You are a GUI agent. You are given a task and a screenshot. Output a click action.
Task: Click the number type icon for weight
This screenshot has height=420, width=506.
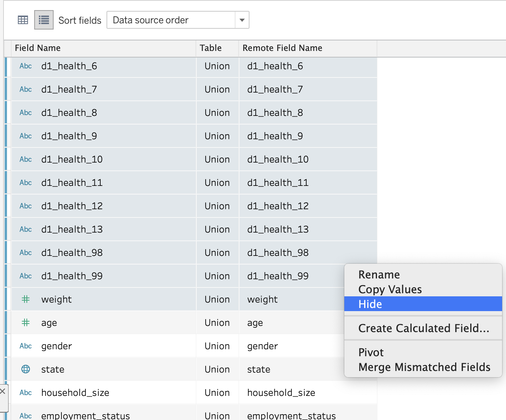coord(26,299)
